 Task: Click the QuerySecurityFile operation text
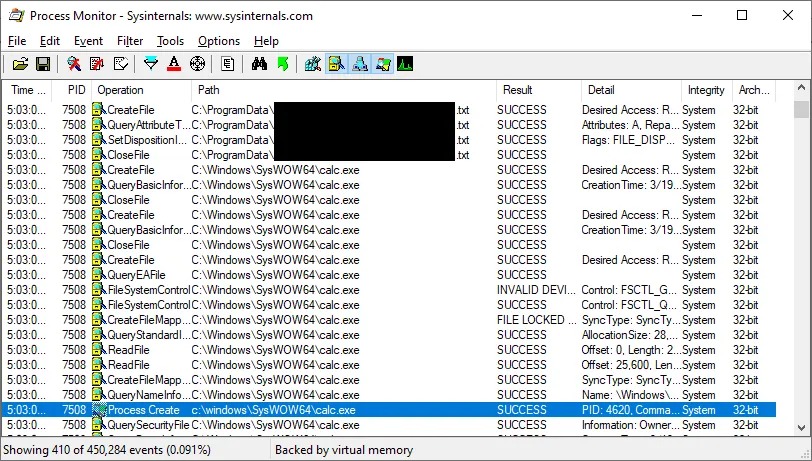[148, 425]
